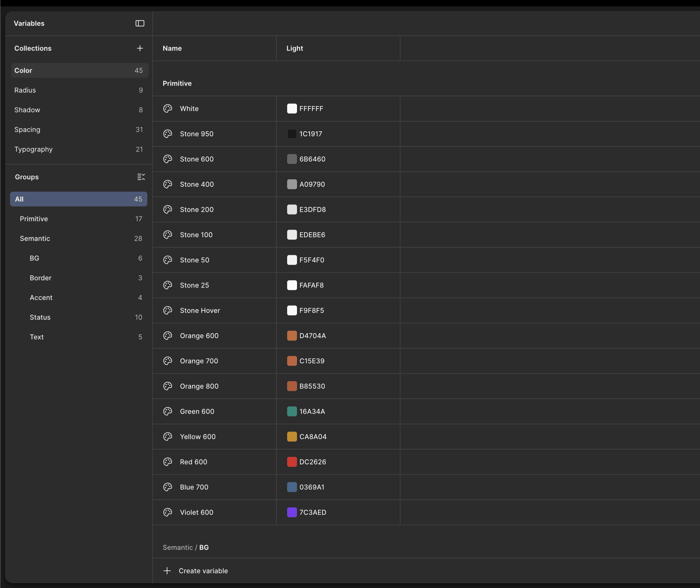This screenshot has width=700, height=588.
Task: Click the palette icon for Stone Hover
Action: coord(168,310)
